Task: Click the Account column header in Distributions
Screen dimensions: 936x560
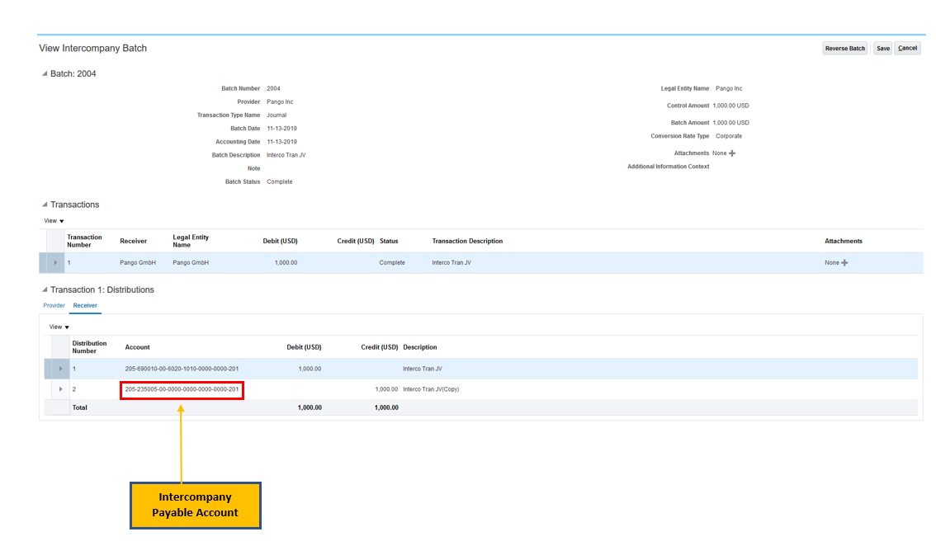Action: coord(138,347)
